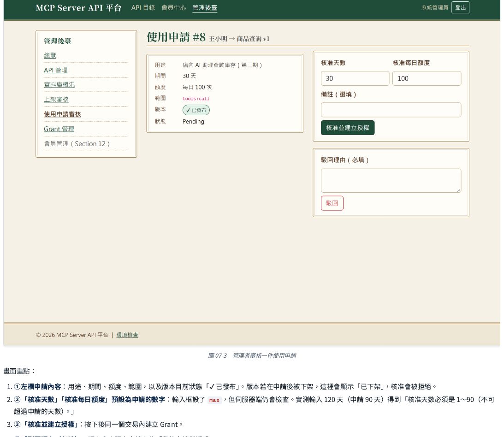Select 使用申請審核 in the sidebar
The image size is (504, 437).
tap(62, 114)
